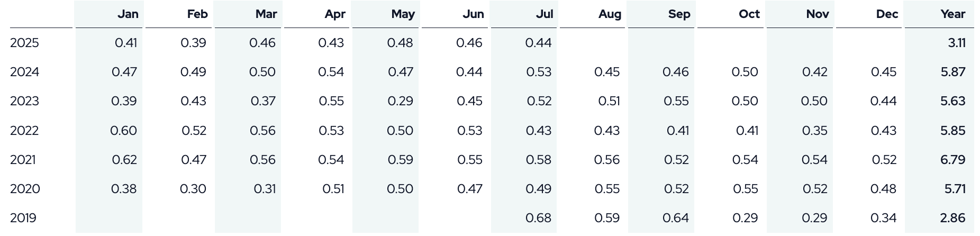Click the November 2022 value 0.35
The image size is (980, 236).
pyautogui.click(x=814, y=131)
